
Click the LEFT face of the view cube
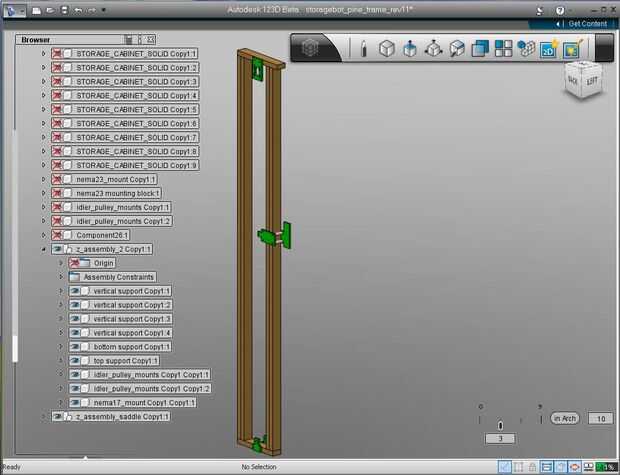point(592,81)
